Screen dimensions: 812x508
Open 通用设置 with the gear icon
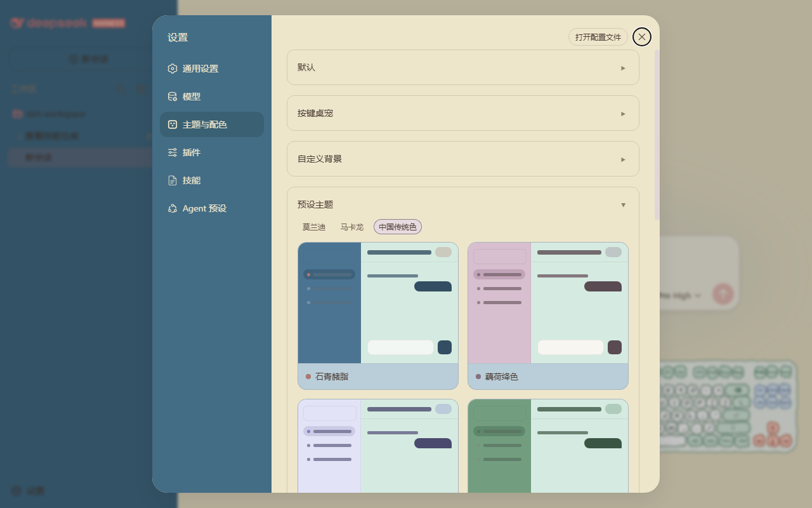(x=212, y=69)
